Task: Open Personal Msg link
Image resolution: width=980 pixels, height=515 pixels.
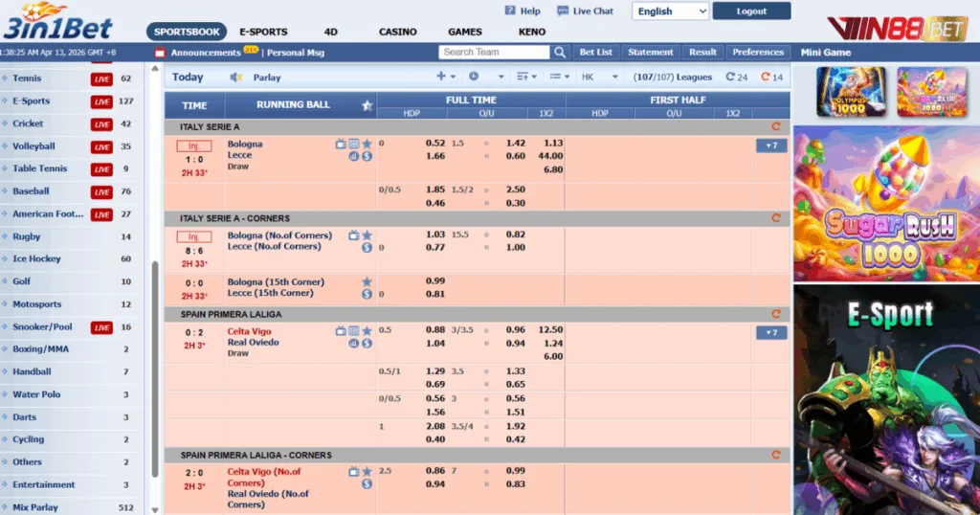Action: click(x=296, y=53)
